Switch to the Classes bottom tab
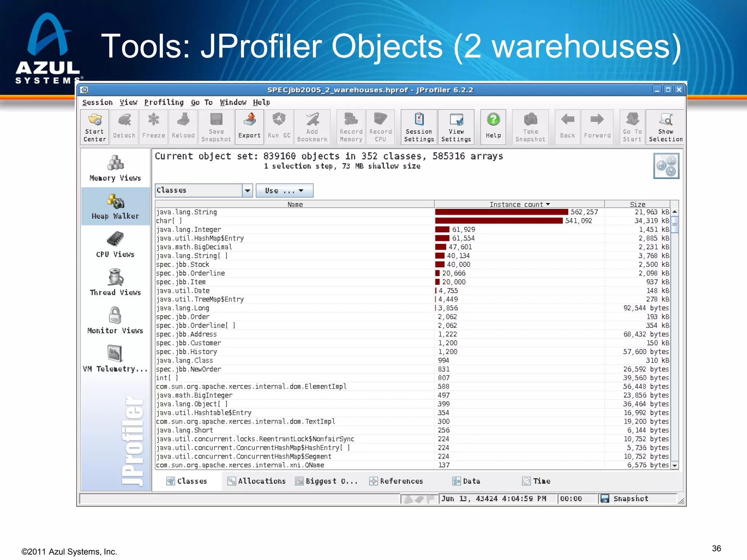 click(187, 481)
